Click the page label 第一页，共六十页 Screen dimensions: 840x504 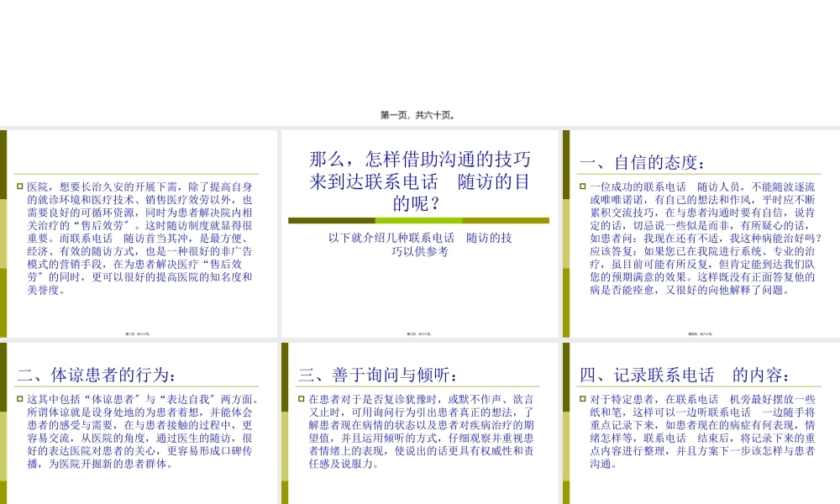tap(418, 115)
